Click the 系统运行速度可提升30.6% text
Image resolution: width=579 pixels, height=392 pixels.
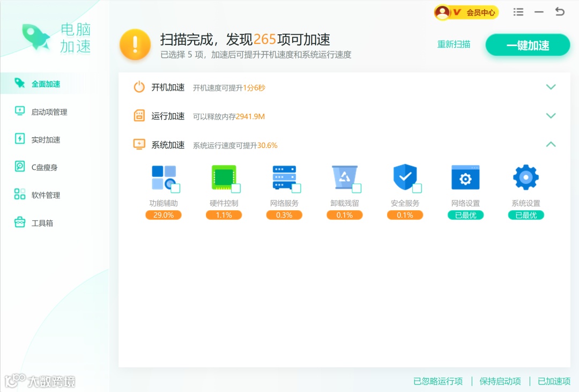point(235,145)
